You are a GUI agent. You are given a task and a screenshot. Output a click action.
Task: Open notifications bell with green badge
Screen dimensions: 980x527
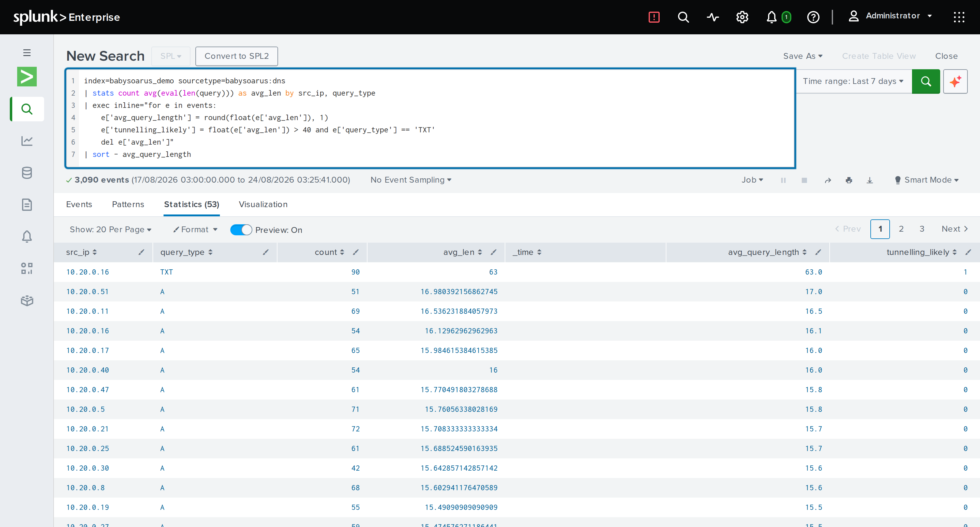point(778,17)
